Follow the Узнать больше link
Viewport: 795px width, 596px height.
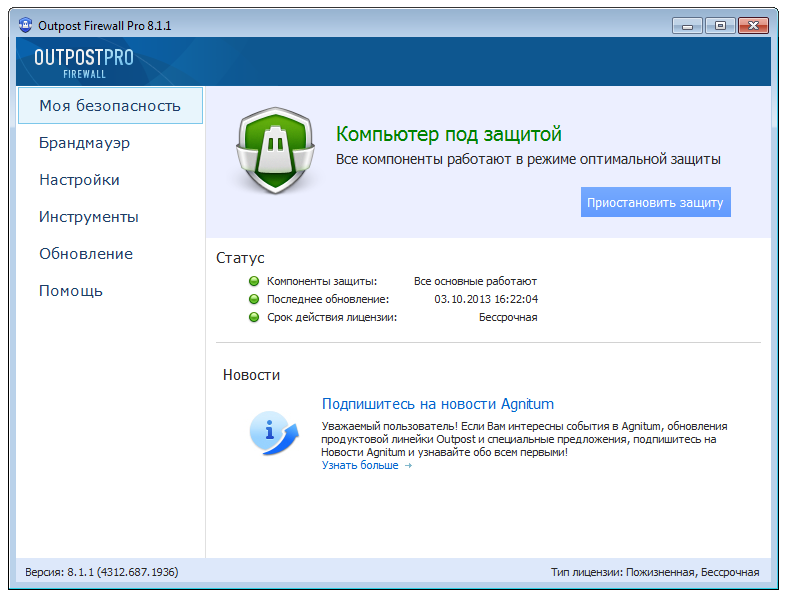pos(367,465)
